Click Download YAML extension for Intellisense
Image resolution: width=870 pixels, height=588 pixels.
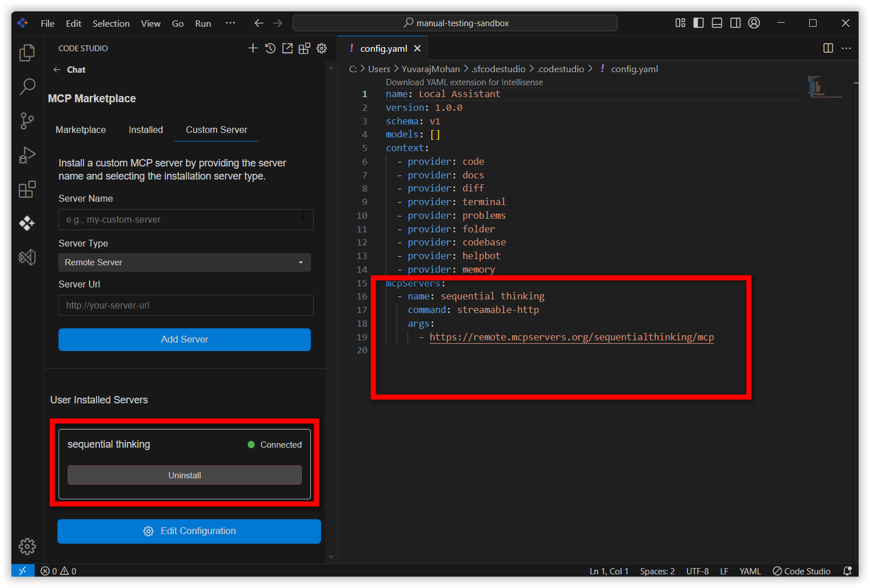pyautogui.click(x=464, y=82)
